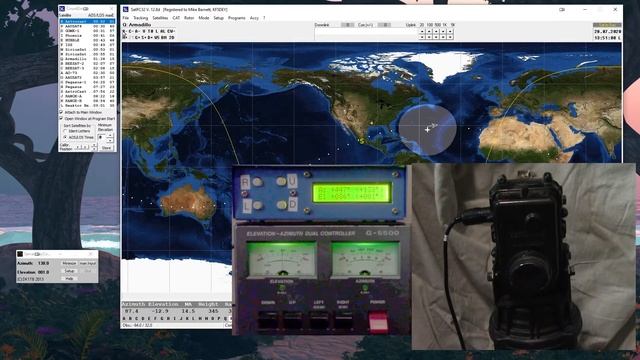This screenshot has width=640, height=360.
Task: Click the AL control
Action: click(162, 31)
